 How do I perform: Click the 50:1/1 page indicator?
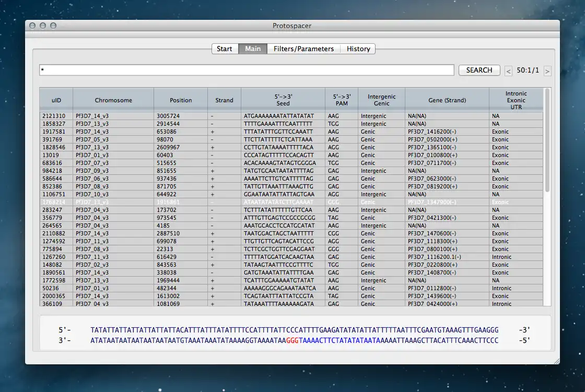528,70
